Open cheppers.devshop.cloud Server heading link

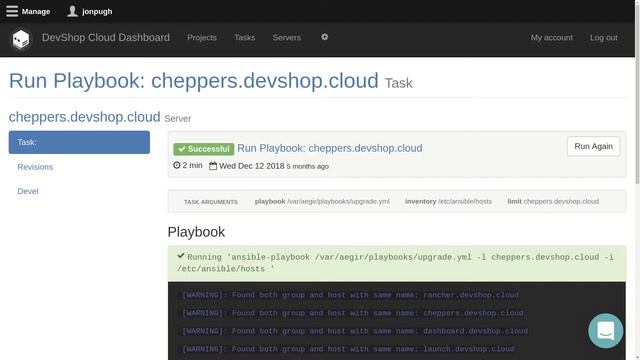[84, 117]
